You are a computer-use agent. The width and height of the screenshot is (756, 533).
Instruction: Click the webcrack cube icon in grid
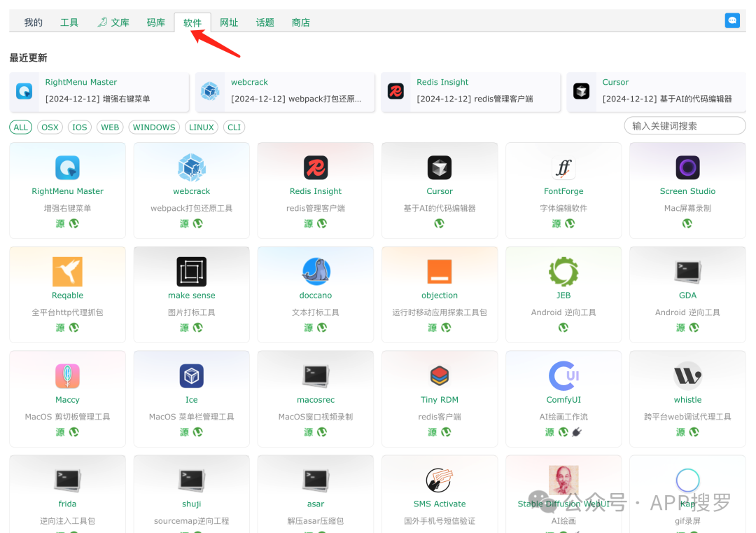point(191,167)
